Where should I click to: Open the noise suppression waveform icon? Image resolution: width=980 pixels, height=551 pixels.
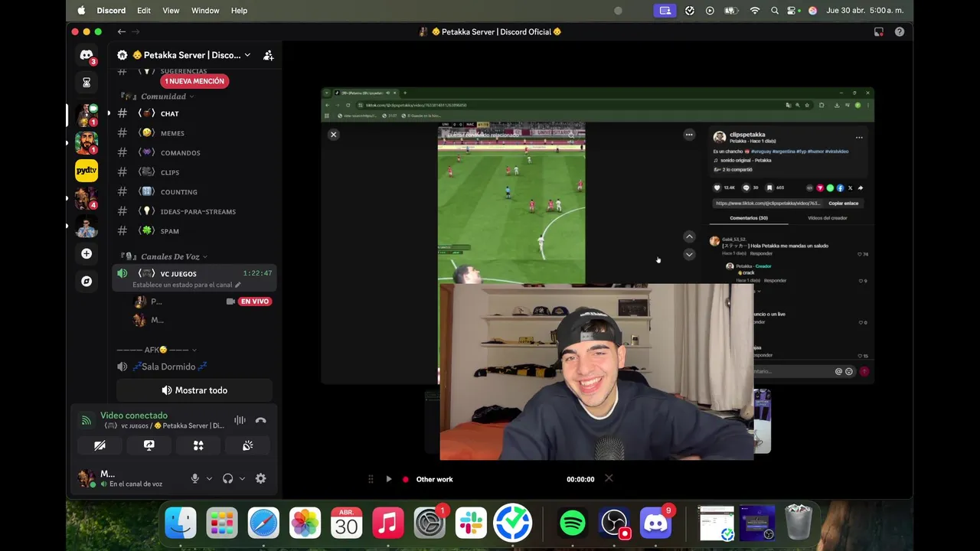[240, 420]
